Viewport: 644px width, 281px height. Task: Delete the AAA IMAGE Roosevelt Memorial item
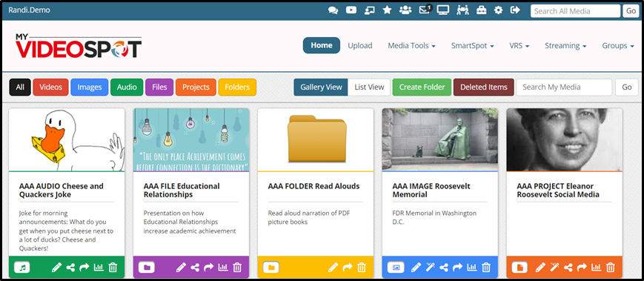click(486, 268)
